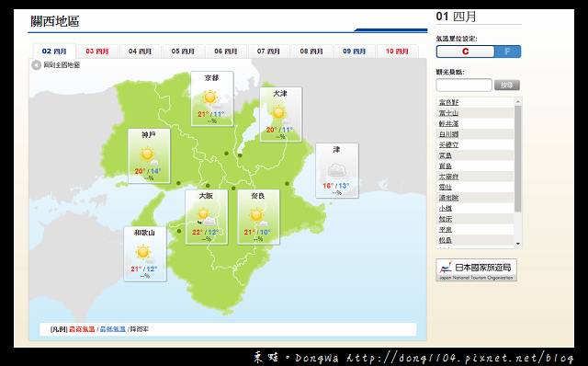The height and width of the screenshot is (366, 588).
Task: Click the 和歌山 weather card title
Action: pyautogui.click(x=144, y=233)
